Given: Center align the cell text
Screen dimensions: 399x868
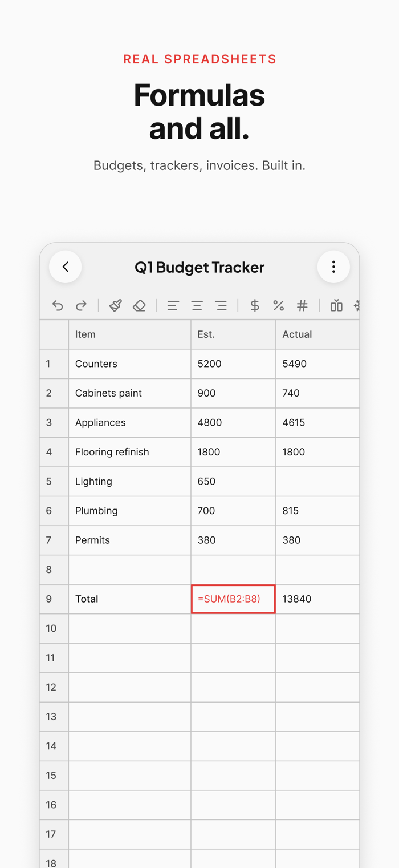Looking at the screenshot, I should point(197,306).
